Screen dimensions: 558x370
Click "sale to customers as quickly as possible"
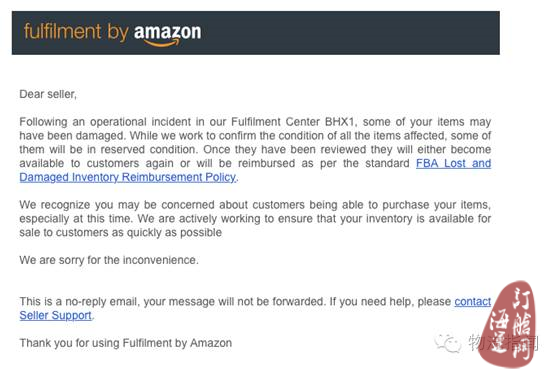pyautogui.click(x=121, y=232)
